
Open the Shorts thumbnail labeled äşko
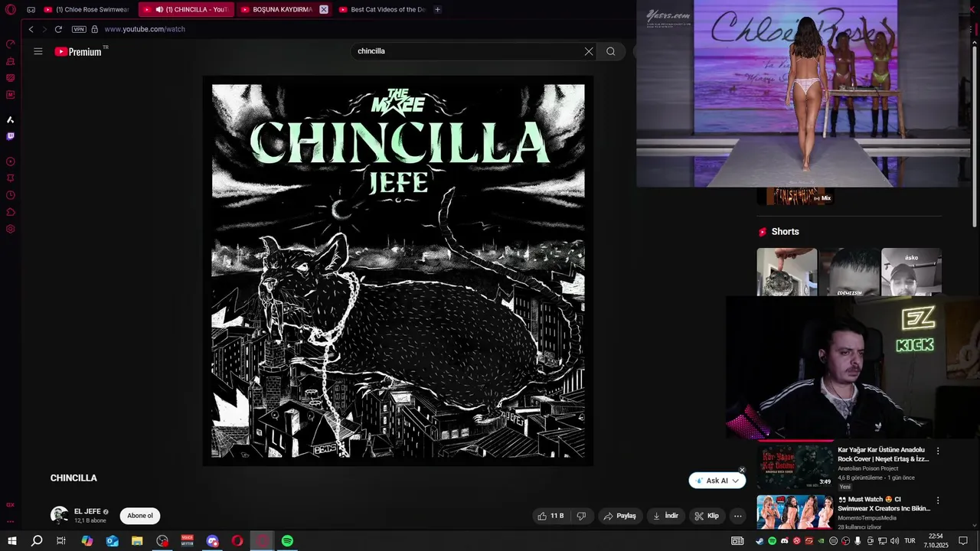[911, 272]
